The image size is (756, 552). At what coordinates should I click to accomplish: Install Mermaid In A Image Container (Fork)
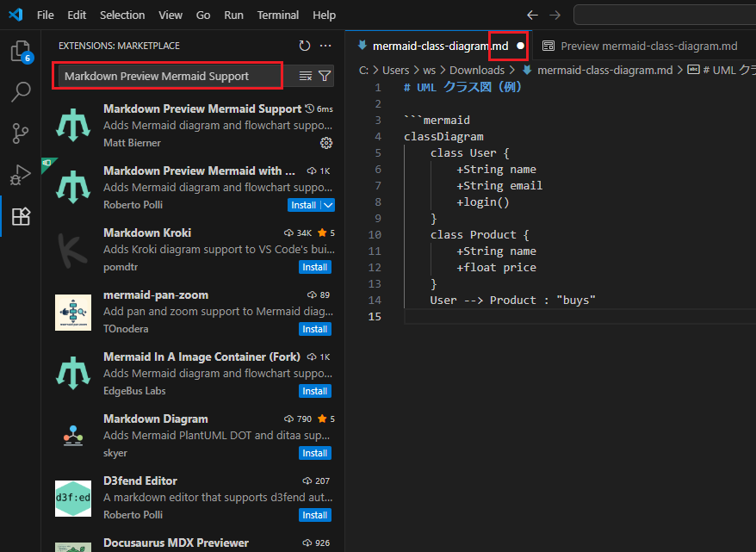coord(315,391)
